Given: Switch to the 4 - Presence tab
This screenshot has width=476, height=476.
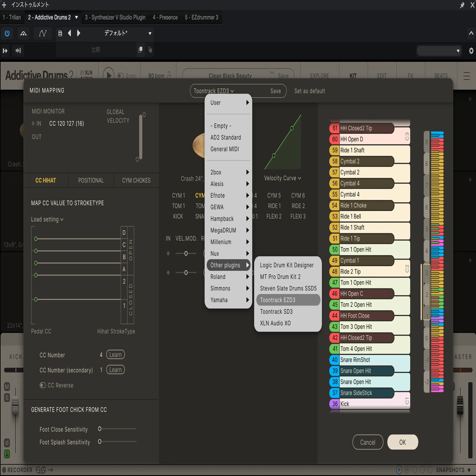Looking at the screenshot, I should [165, 17].
